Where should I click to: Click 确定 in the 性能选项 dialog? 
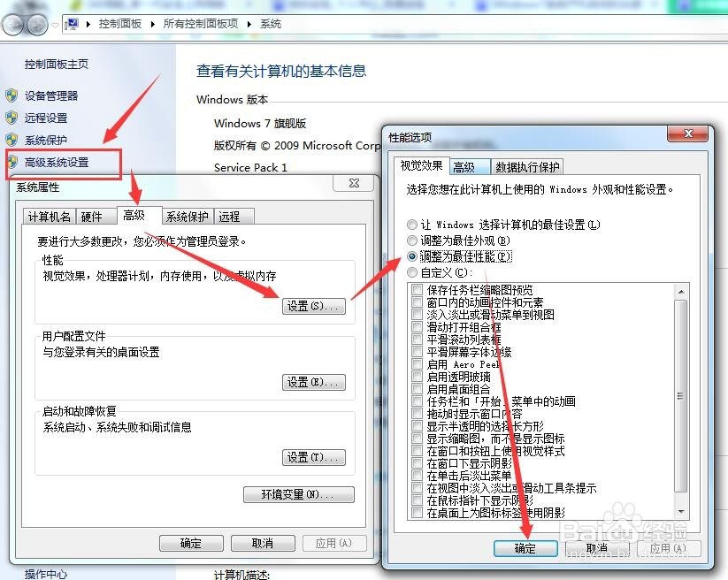click(x=525, y=548)
